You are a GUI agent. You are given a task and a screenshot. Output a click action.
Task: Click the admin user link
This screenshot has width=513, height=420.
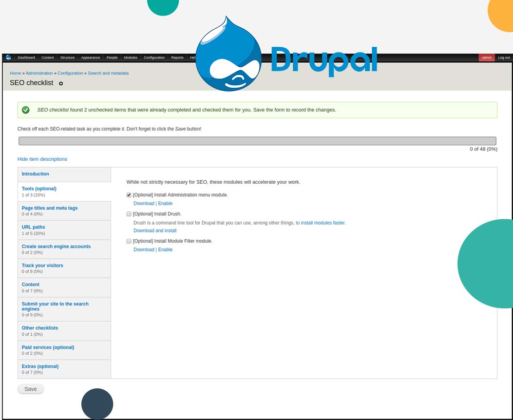coord(487,57)
